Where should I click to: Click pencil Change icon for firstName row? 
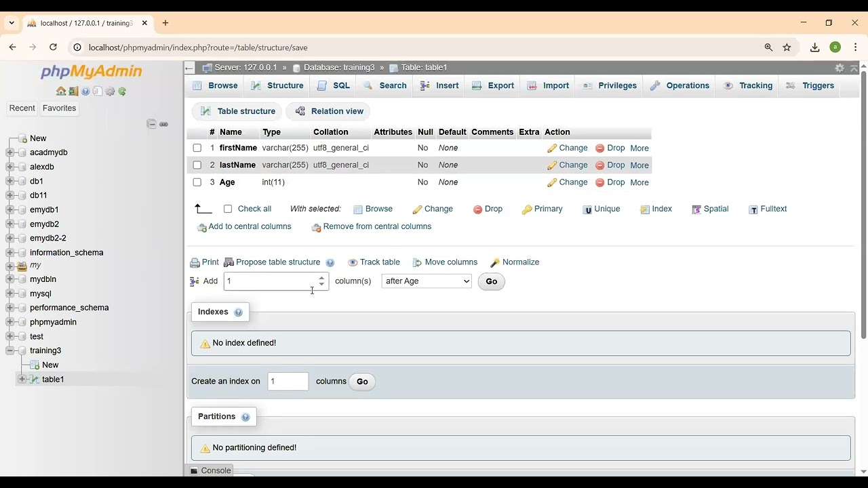[552, 148]
